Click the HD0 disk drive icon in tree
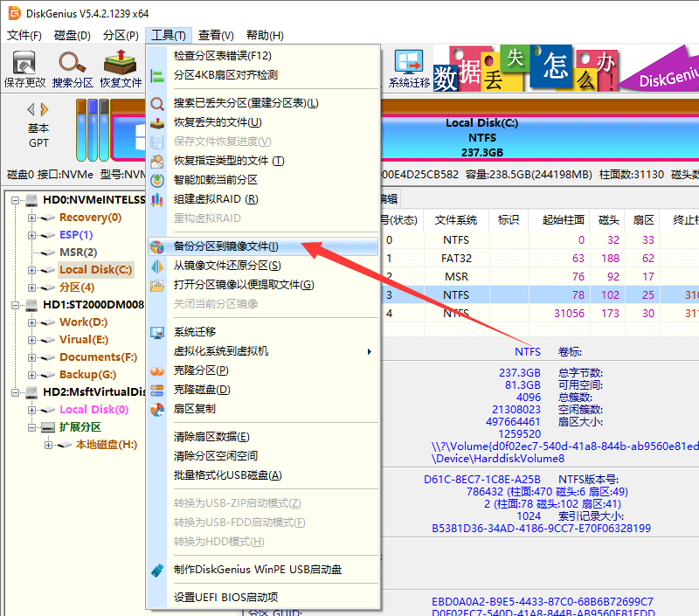This screenshot has height=616, width=699. click(31, 200)
